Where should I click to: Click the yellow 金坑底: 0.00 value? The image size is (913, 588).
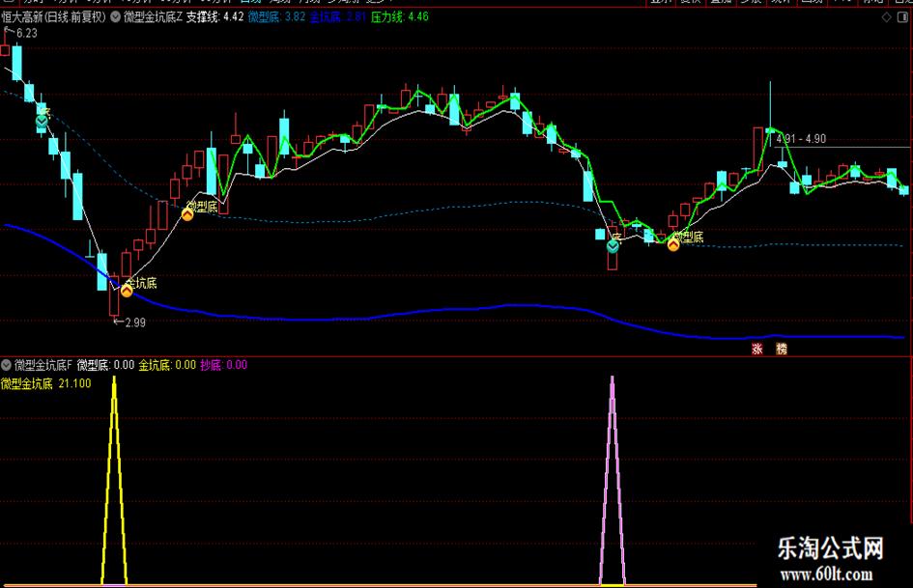(167, 365)
